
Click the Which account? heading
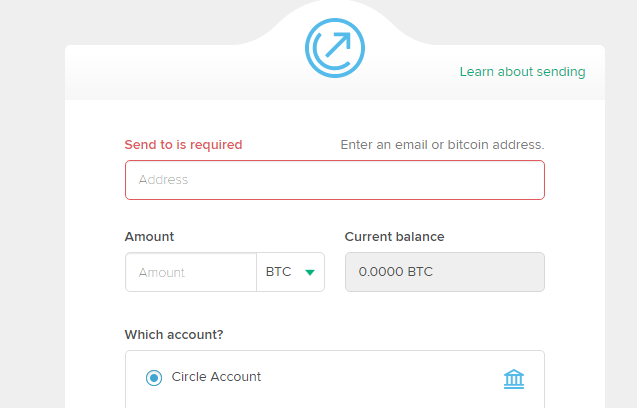[174, 334]
